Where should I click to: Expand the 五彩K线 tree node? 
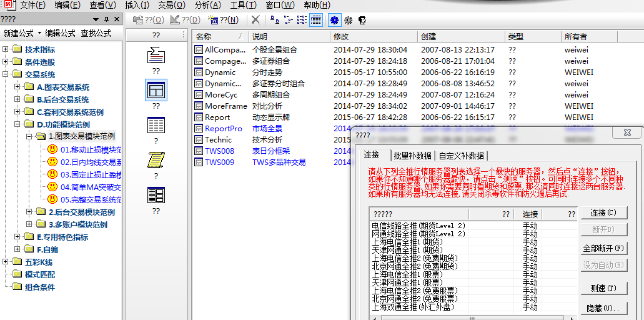pos(6,262)
